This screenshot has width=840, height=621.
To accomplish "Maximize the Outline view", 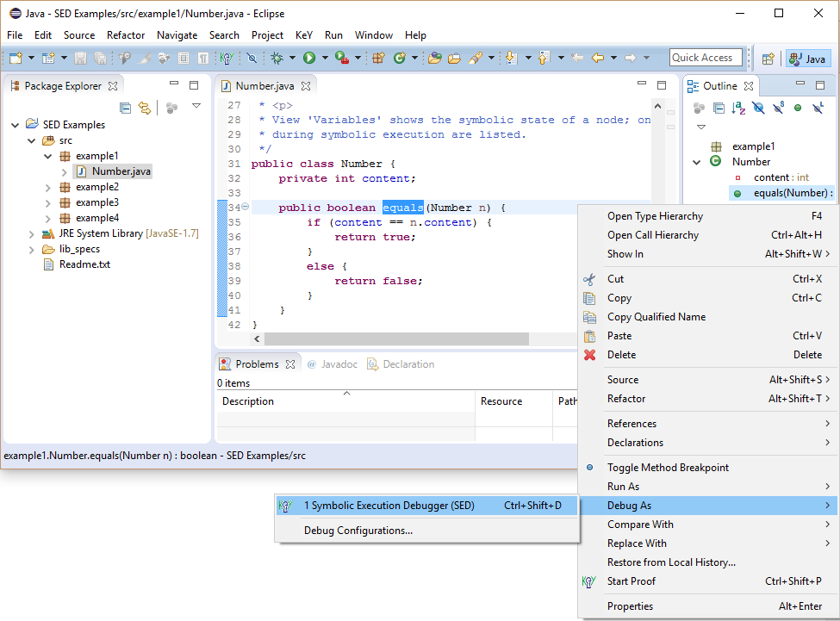I will click(x=819, y=85).
